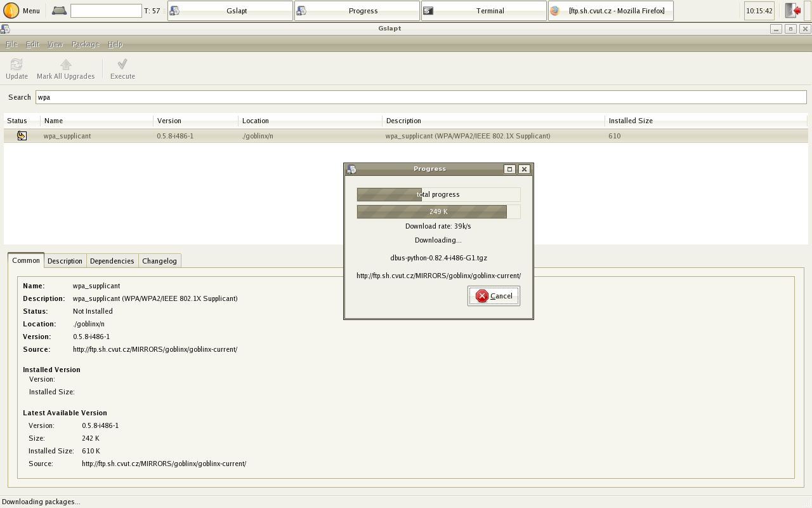Click the '610 K' installed size value
This screenshot has width=812, height=508.
click(x=91, y=451)
